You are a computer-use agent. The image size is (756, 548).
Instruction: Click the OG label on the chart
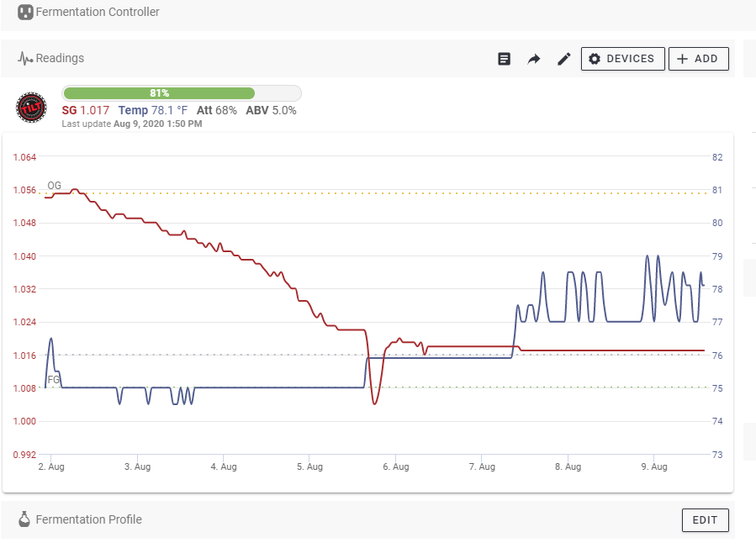pos(55,186)
